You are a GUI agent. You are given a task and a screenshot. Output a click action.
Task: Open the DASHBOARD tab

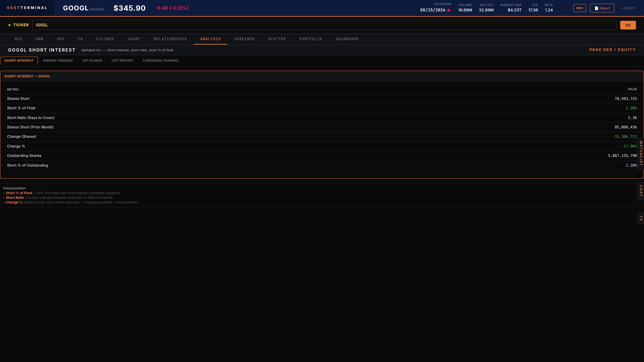click(347, 39)
